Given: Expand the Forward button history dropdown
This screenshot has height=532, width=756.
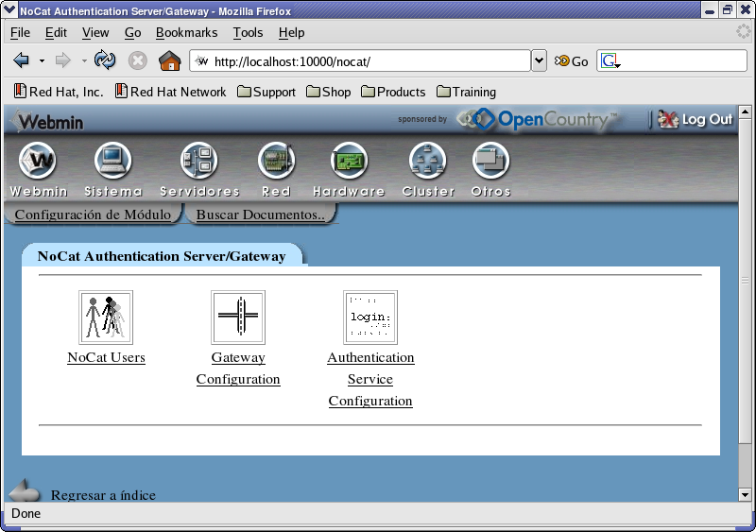Looking at the screenshot, I should click(84, 61).
